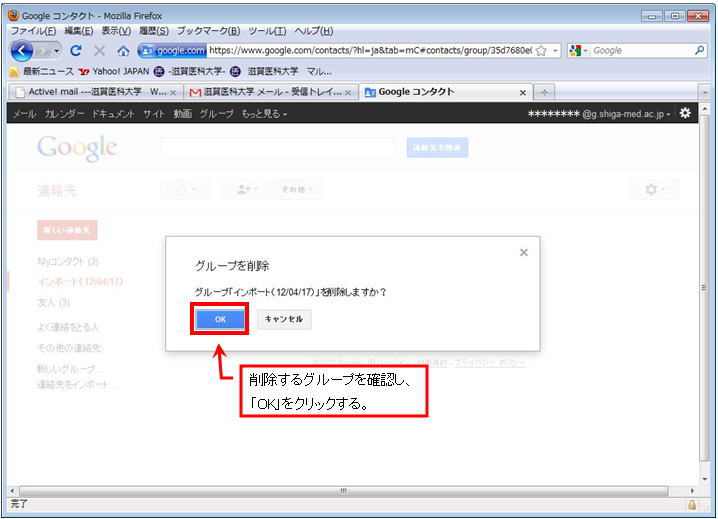Confirm group deletion with OK button

tap(220, 319)
